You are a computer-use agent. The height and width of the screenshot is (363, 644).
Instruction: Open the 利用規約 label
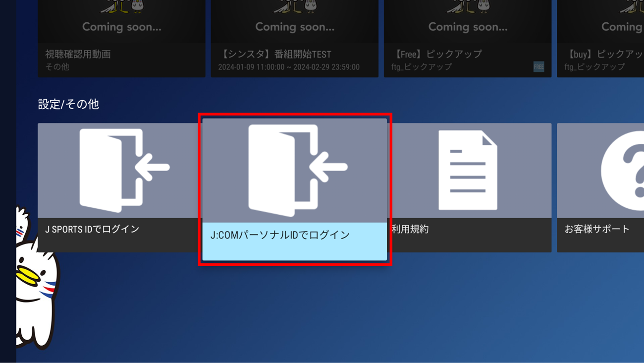(x=410, y=229)
